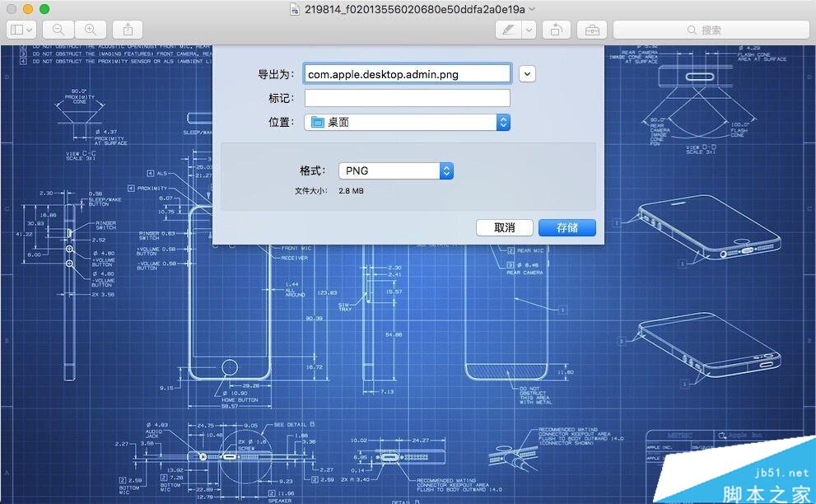
Task: Click the document proxy icon in title bar
Action: tap(296, 9)
